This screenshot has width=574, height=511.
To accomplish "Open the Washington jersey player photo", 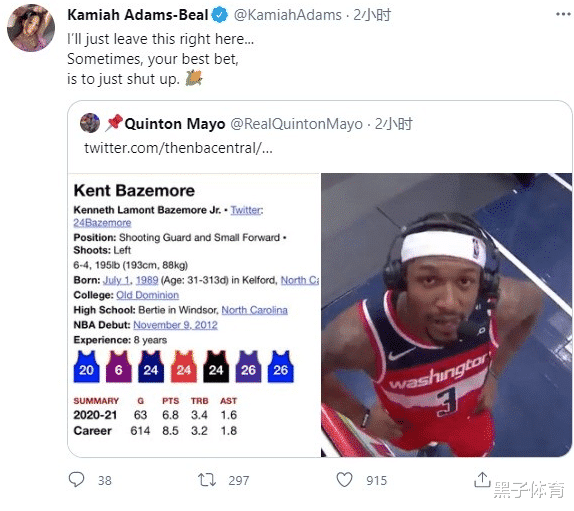I will click(x=447, y=315).
